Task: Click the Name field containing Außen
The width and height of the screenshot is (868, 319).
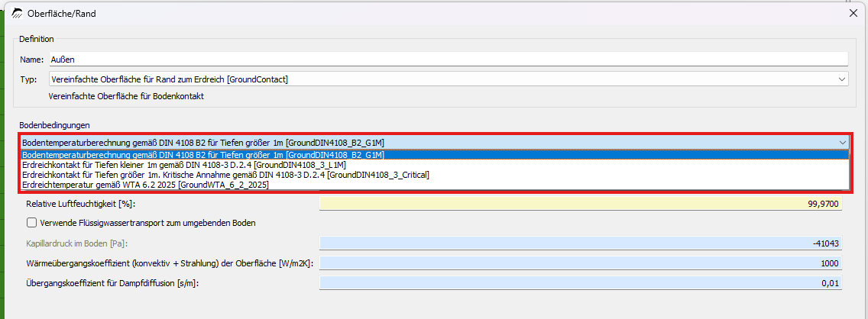Action: point(448,60)
